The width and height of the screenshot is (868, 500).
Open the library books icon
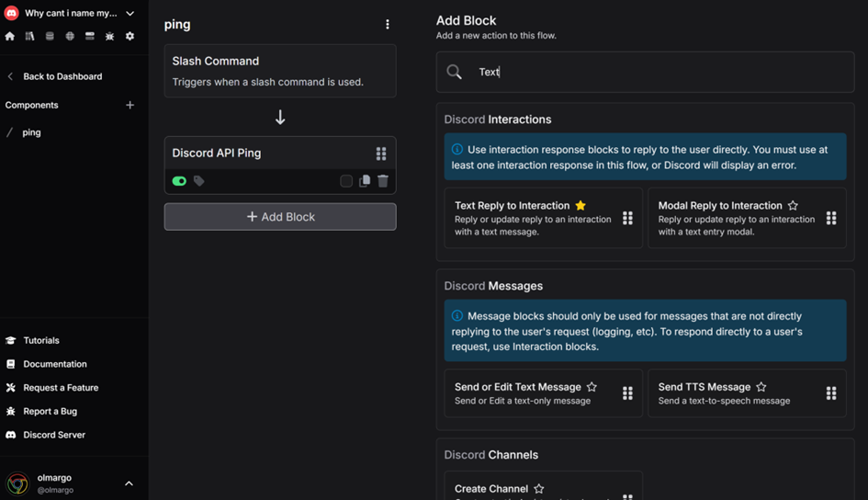[30, 36]
